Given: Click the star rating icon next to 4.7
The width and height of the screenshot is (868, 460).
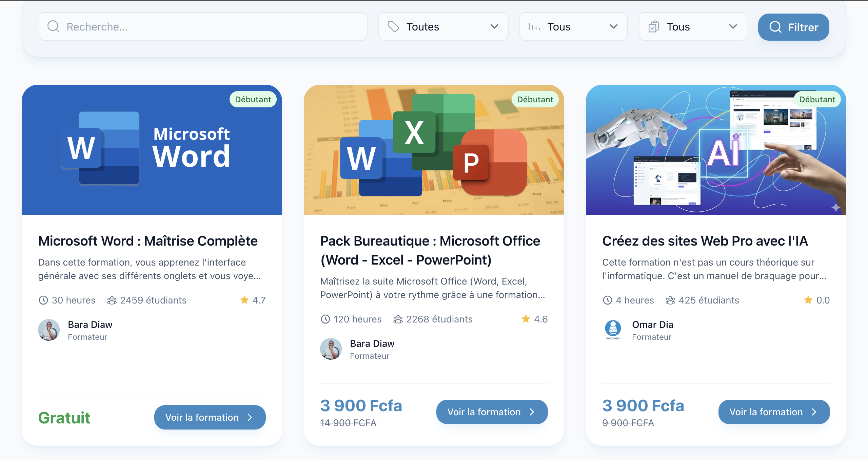Looking at the screenshot, I should [244, 300].
